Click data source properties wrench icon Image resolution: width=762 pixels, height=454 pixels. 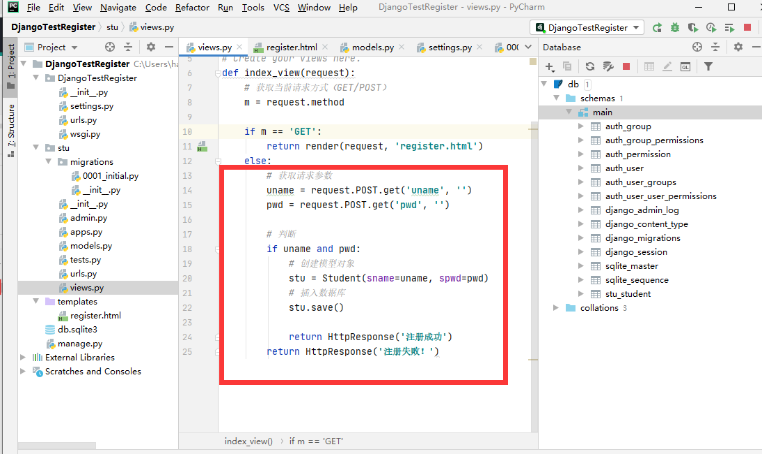pyautogui.click(x=608, y=67)
